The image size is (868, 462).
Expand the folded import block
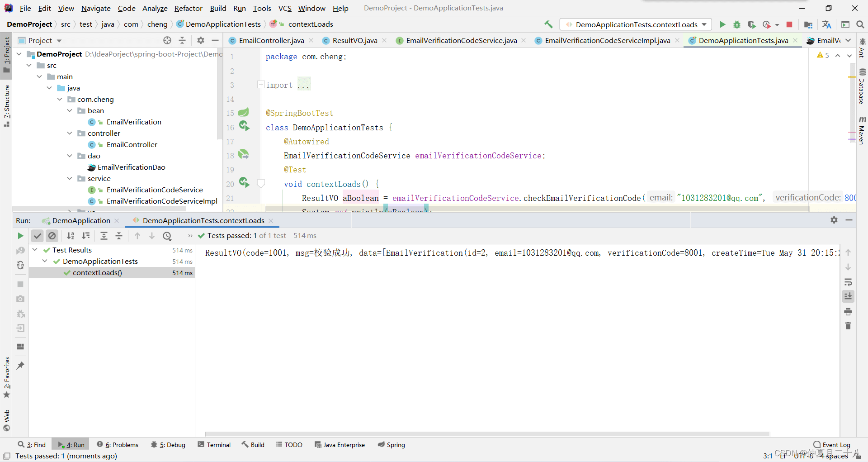tap(261, 85)
